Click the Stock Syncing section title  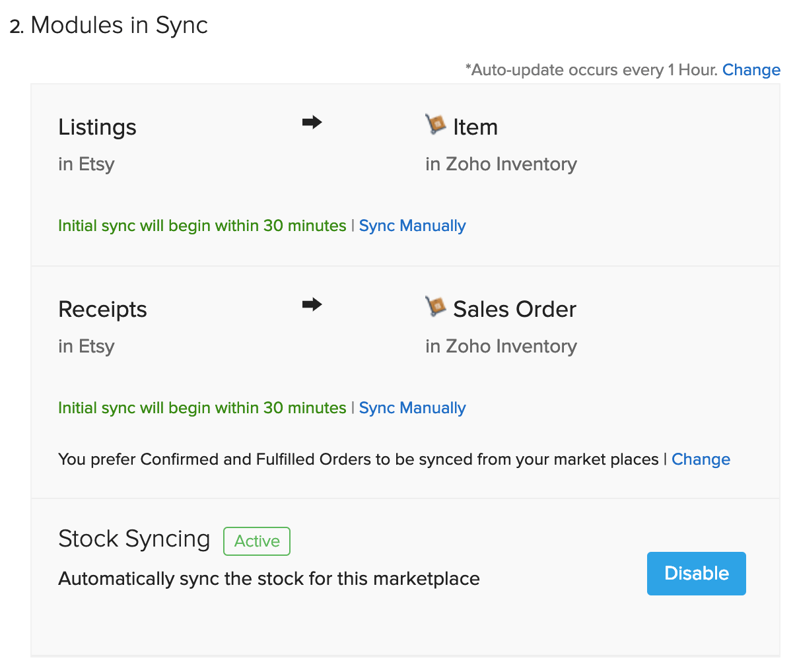[134, 539]
